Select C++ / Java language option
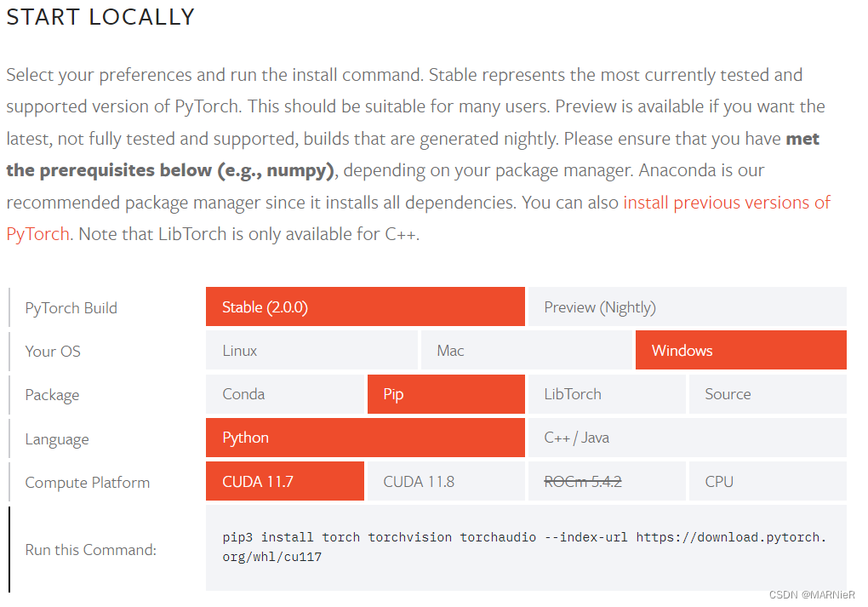 click(687, 438)
